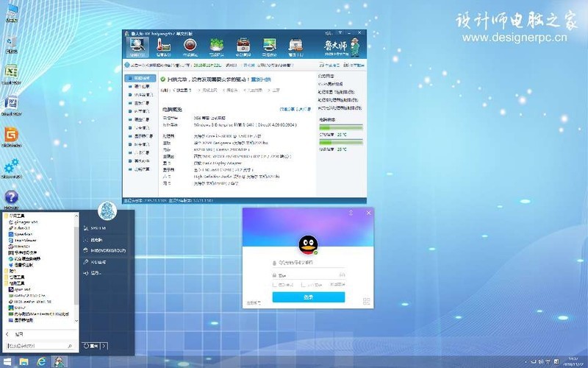Open the green driver detection icon
Screen dimensions: 588x368
coord(216,47)
